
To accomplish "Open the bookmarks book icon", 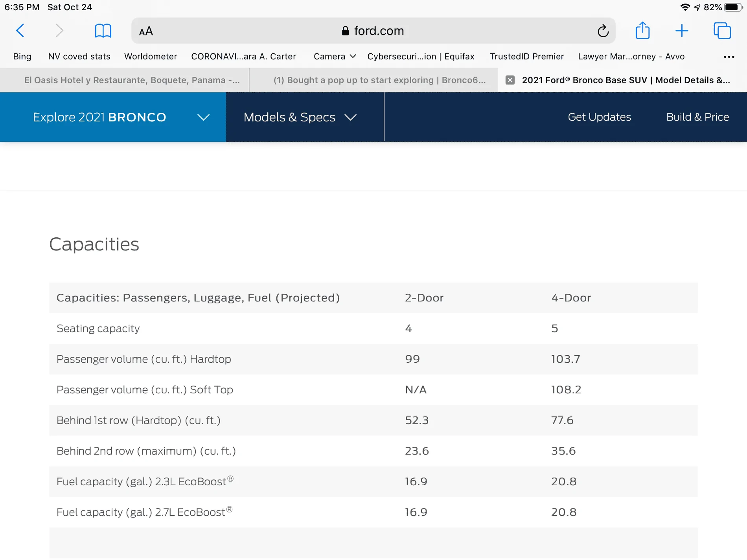I will coord(103,31).
